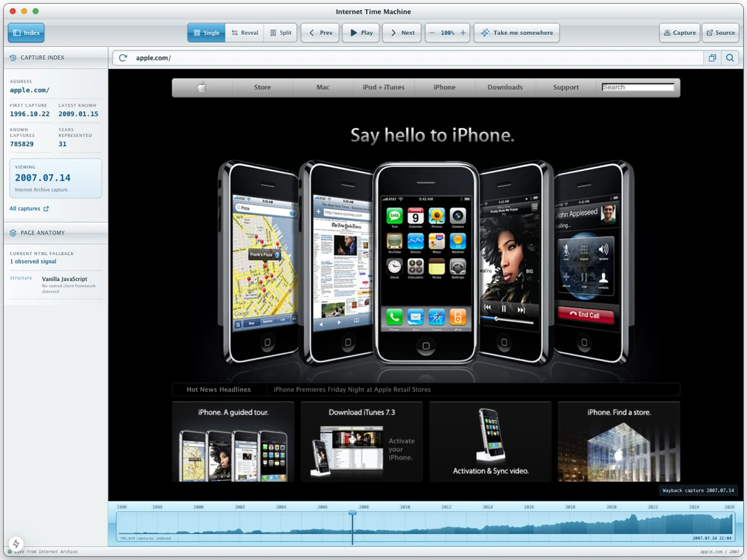Open the iPhone guided tour promo
Viewport: 747px width, 560px height.
pyautogui.click(x=233, y=441)
